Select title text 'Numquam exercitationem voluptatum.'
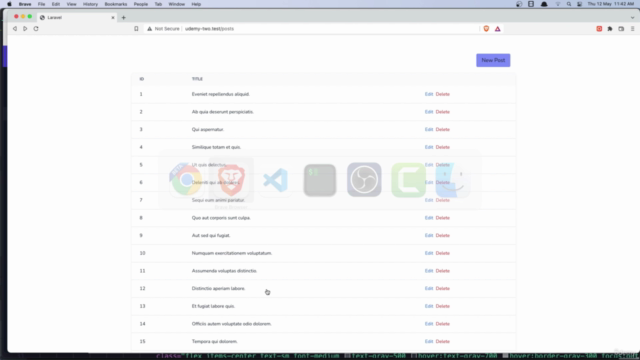The image size is (640, 360). click(232, 253)
